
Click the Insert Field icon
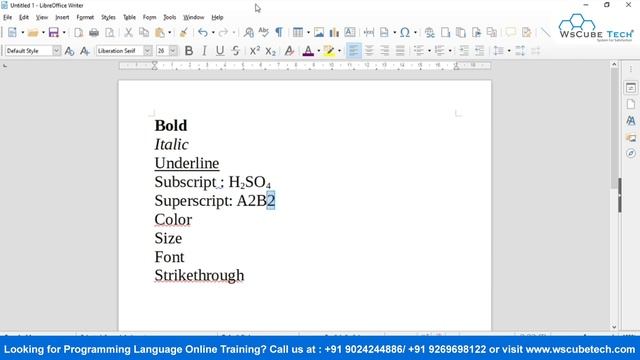click(384, 33)
